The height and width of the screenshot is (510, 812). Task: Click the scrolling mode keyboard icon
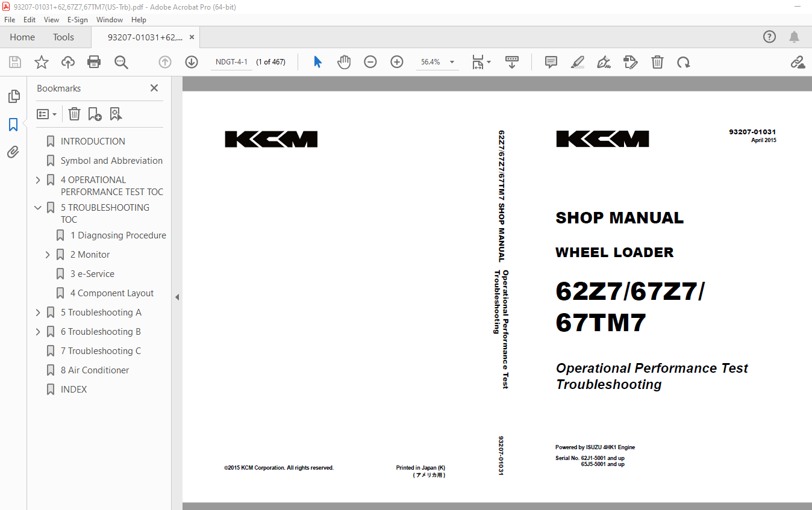(512, 62)
